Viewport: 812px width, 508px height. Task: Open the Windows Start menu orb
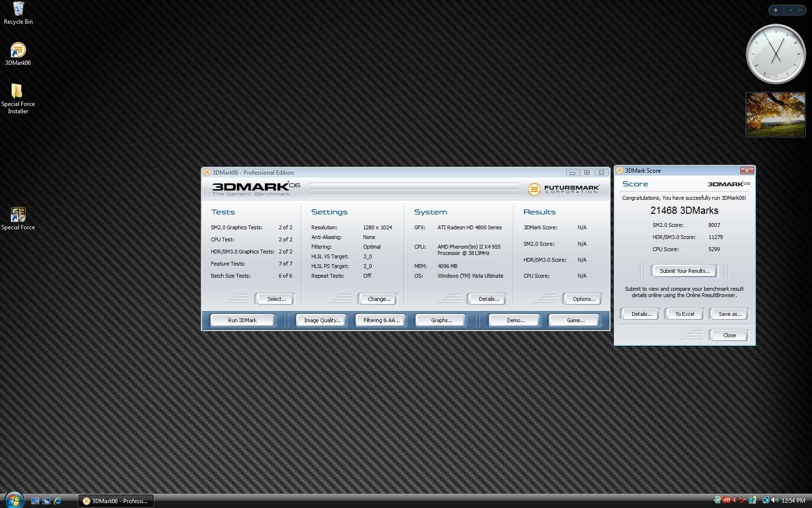pyautogui.click(x=14, y=500)
